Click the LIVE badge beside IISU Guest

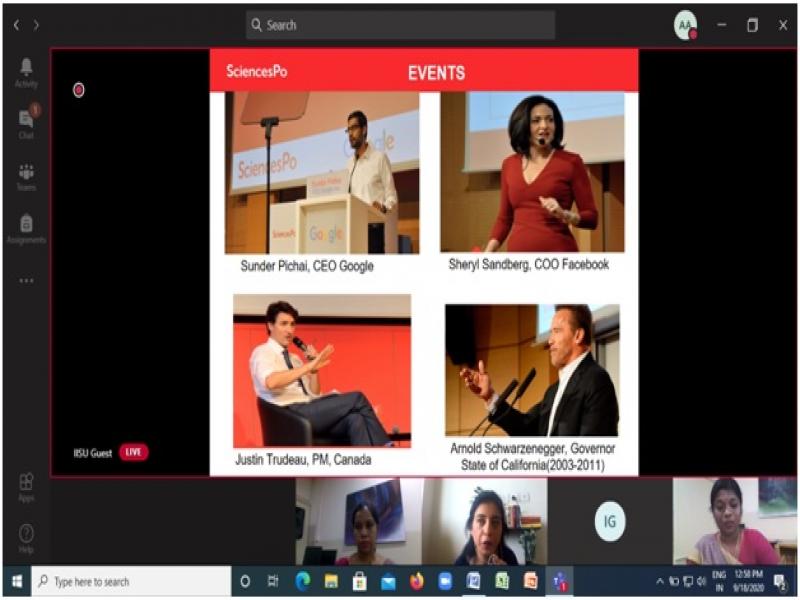(134, 452)
